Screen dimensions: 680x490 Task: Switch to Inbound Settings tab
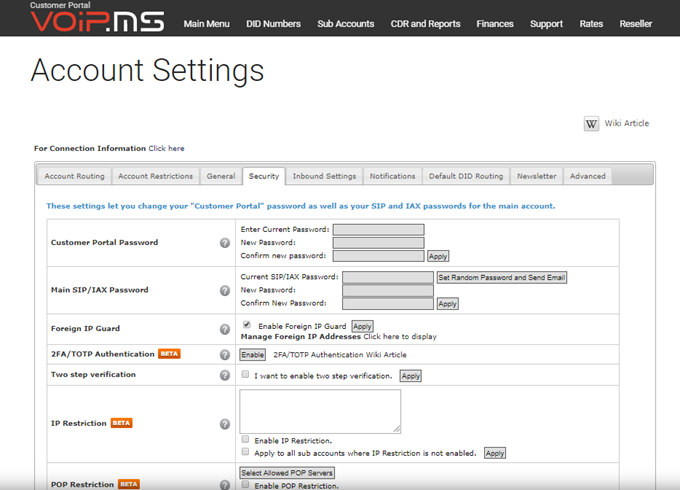pos(324,176)
